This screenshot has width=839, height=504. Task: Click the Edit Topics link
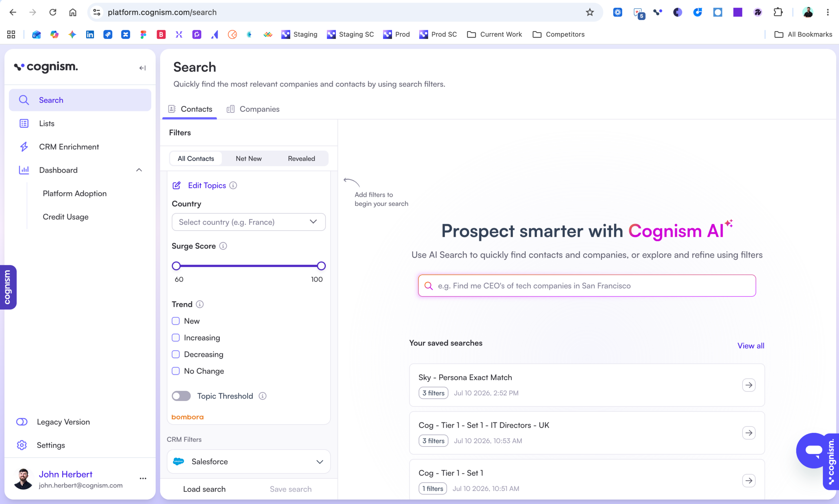(x=207, y=185)
